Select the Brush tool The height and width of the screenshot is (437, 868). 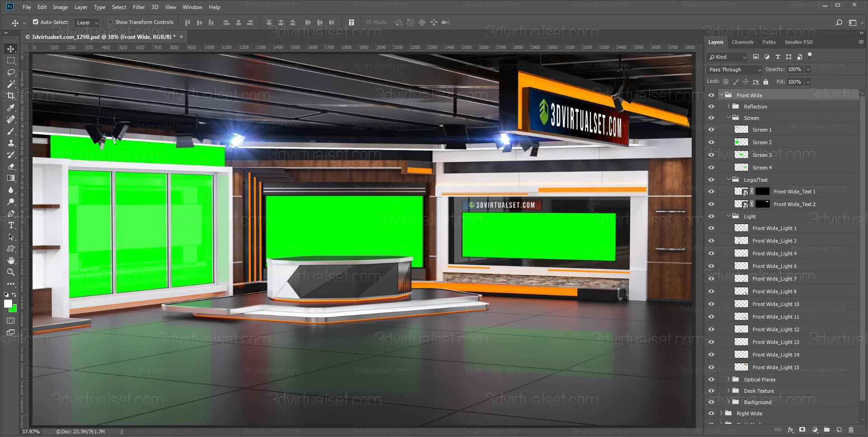click(x=11, y=131)
